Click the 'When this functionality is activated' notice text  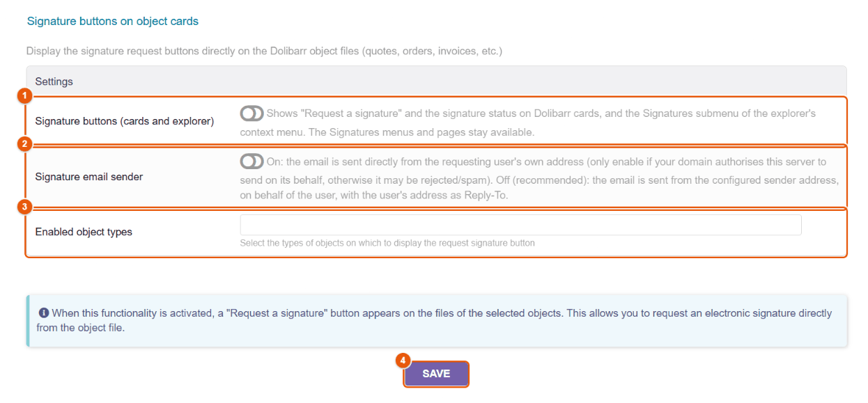tap(435, 320)
